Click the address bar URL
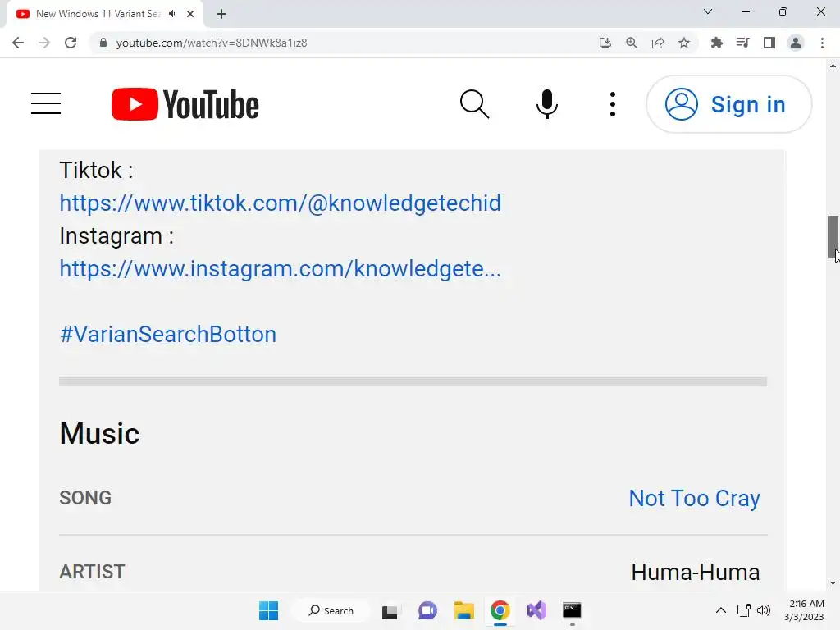 pyautogui.click(x=212, y=43)
